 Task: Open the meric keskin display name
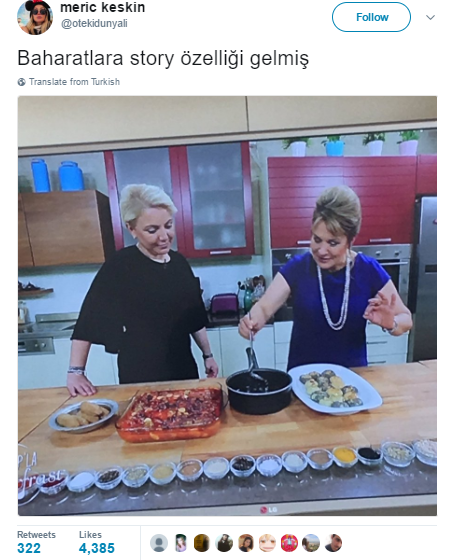click(x=103, y=7)
